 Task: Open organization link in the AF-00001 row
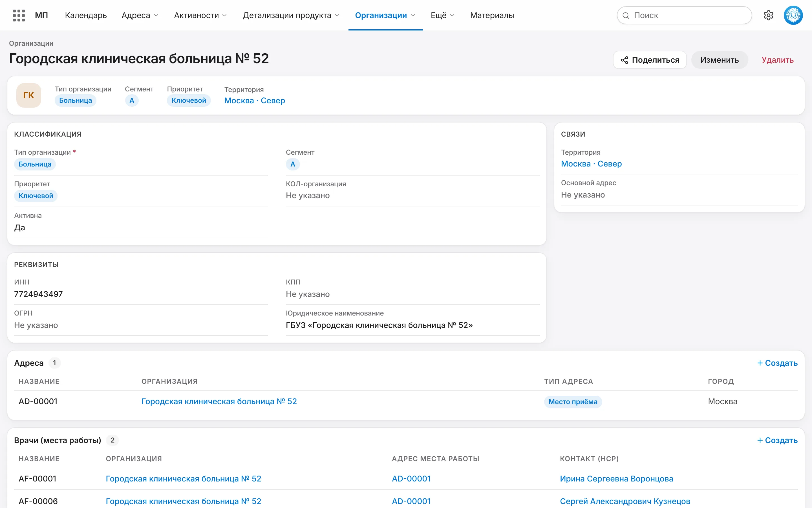tap(184, 479)
